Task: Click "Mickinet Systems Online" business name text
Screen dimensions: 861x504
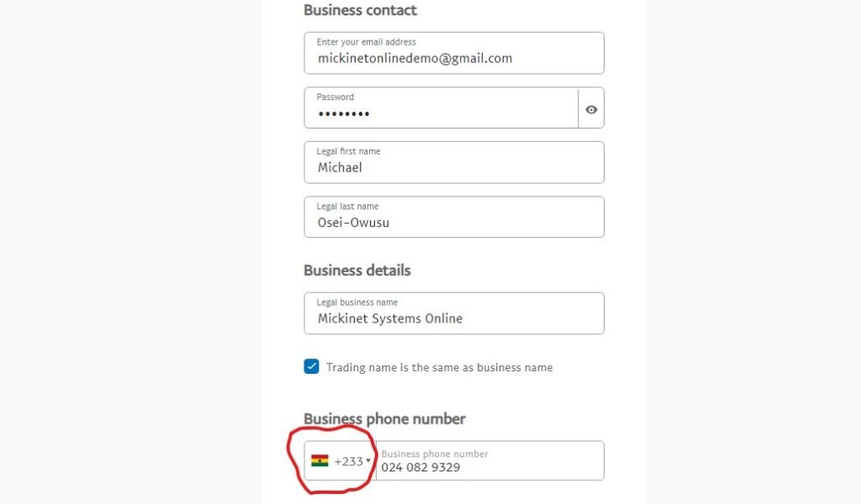Action: (x=390, y=318)
